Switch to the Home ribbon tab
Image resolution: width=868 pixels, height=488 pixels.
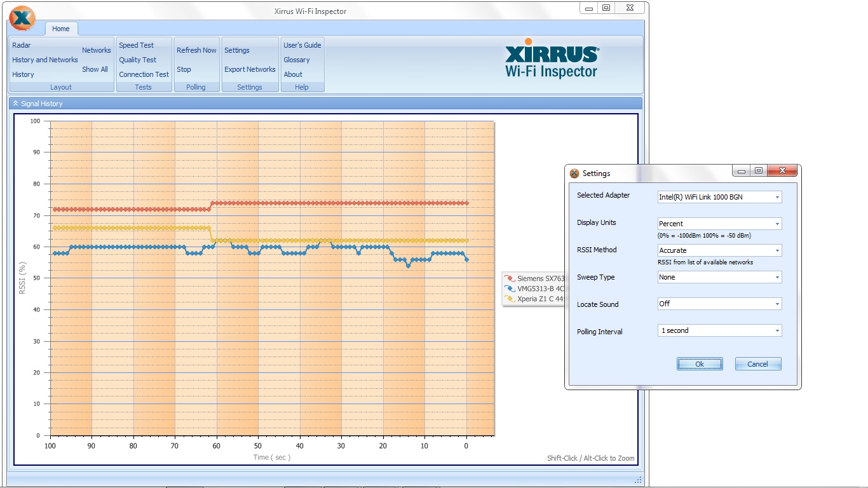(61, 29)
